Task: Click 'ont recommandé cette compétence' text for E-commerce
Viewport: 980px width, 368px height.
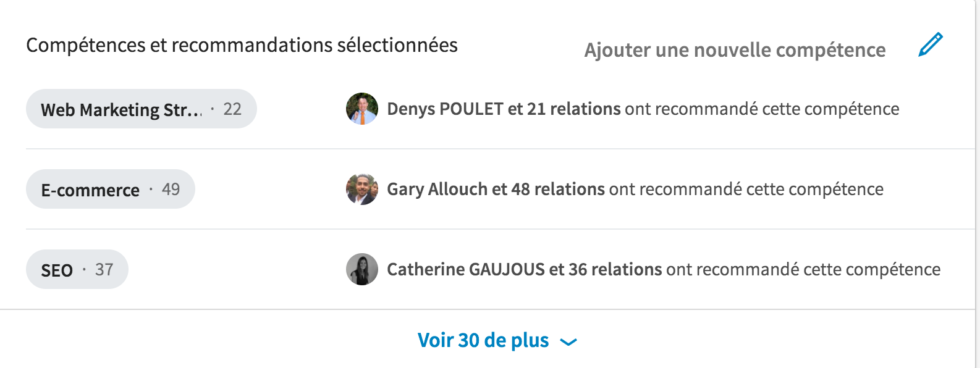Action: click(x=746, y=189)
